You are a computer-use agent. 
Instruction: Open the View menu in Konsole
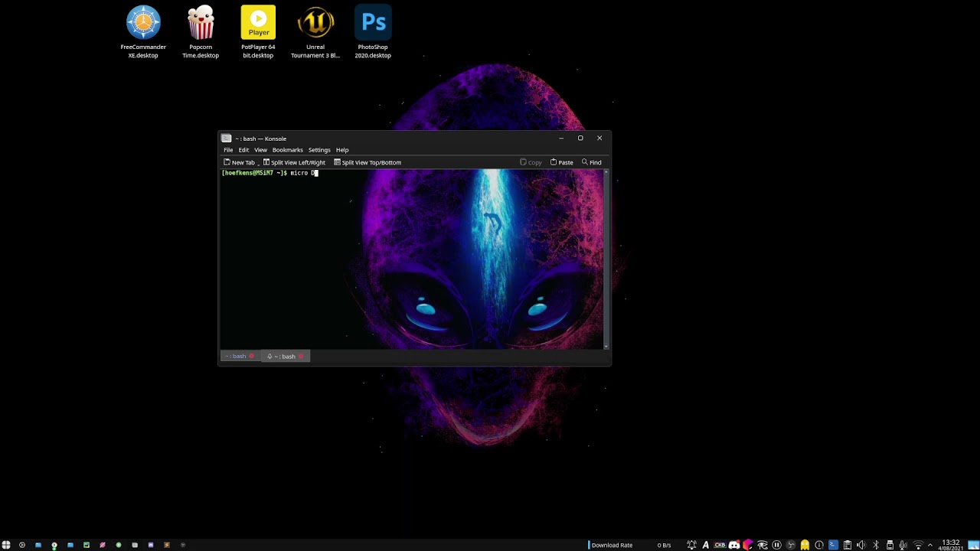(260, 150)
